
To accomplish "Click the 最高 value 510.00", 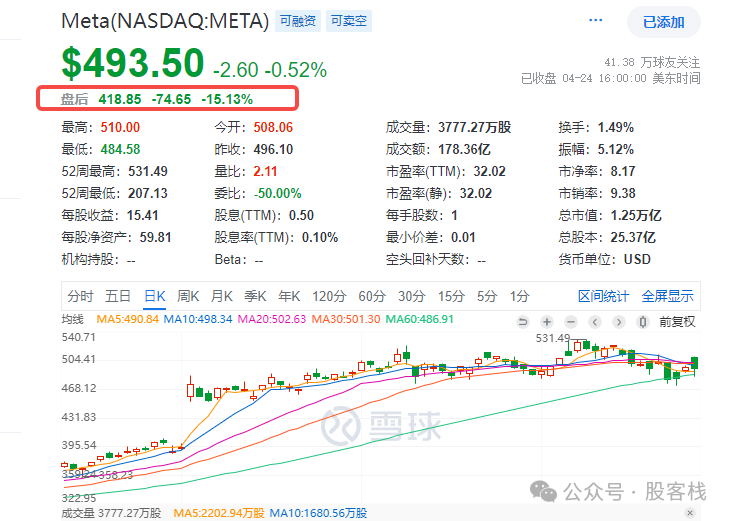I will pyautogui.click(x=120, y=127).
